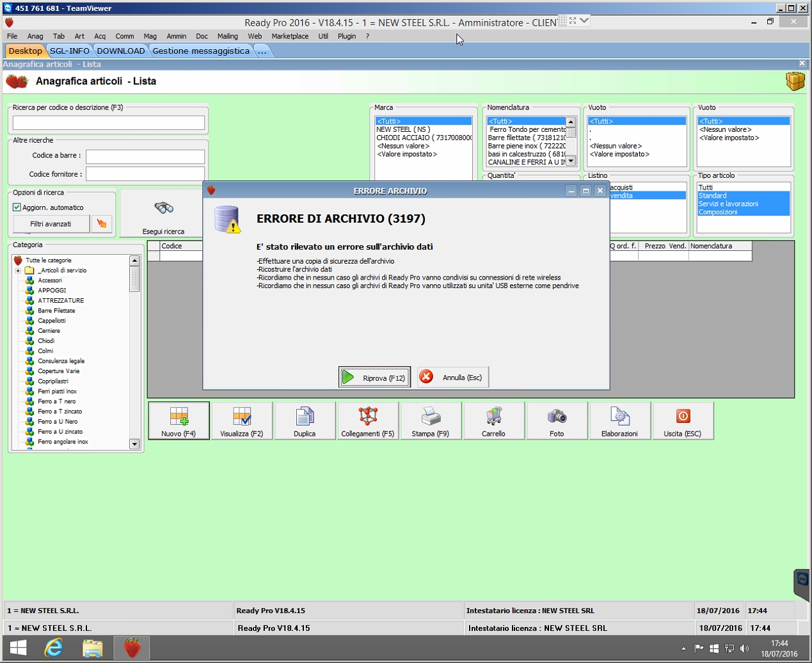Click the volume icon in the system tray
This screenshot has width=812, height=663.
tap(744, 648)
